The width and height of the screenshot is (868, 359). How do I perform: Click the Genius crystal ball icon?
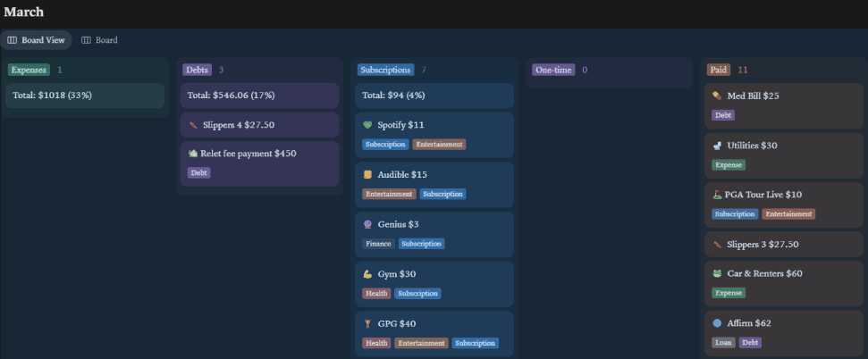pyautogui.click(x=367, y=224)
